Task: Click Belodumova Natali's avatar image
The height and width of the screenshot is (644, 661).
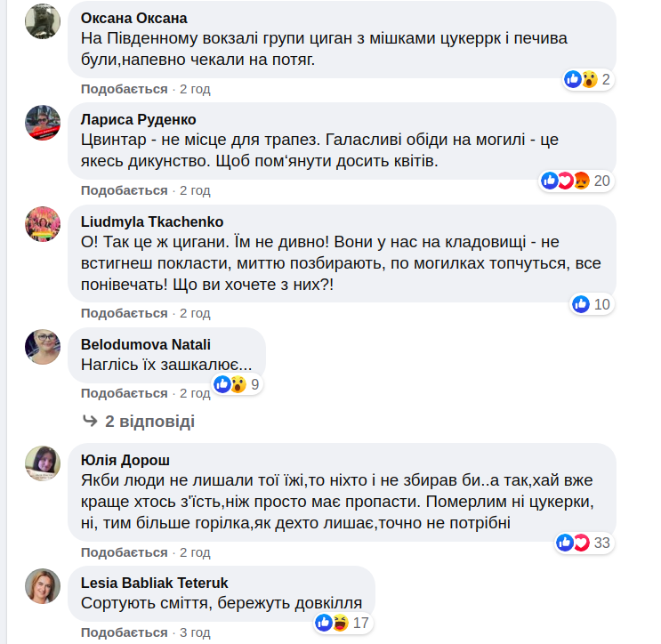Action: pos(43,347)
